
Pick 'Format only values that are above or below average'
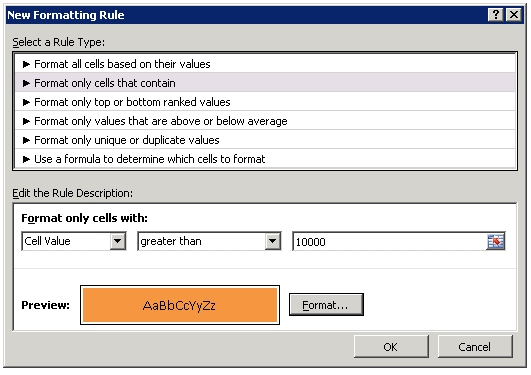pos(265,121)
